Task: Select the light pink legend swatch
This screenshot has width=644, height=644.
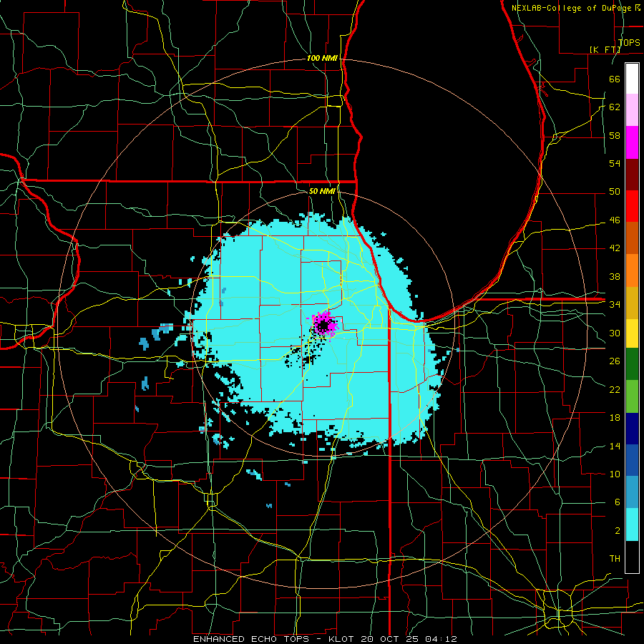Action: click(x=632, y=110)
